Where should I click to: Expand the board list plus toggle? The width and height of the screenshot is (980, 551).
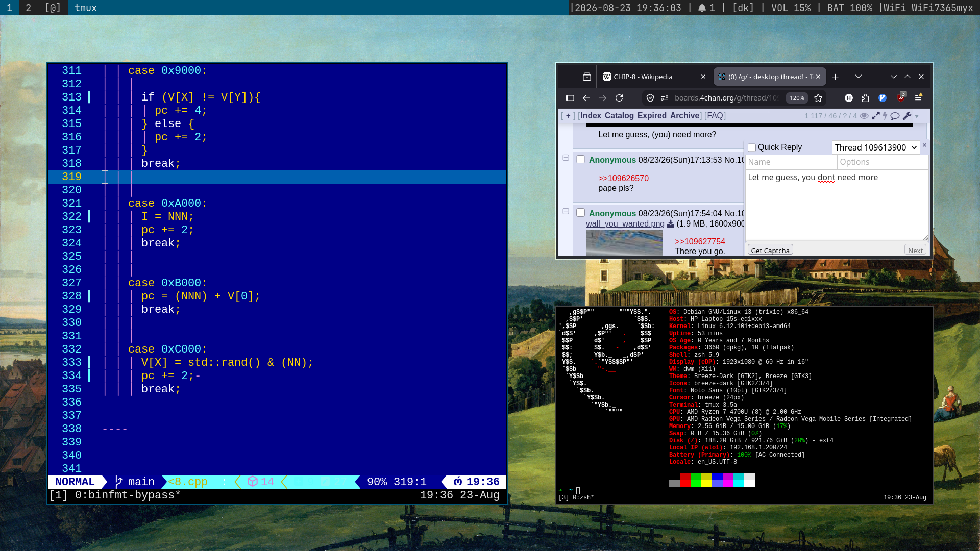pyautogui.click(x=568, y=116)
